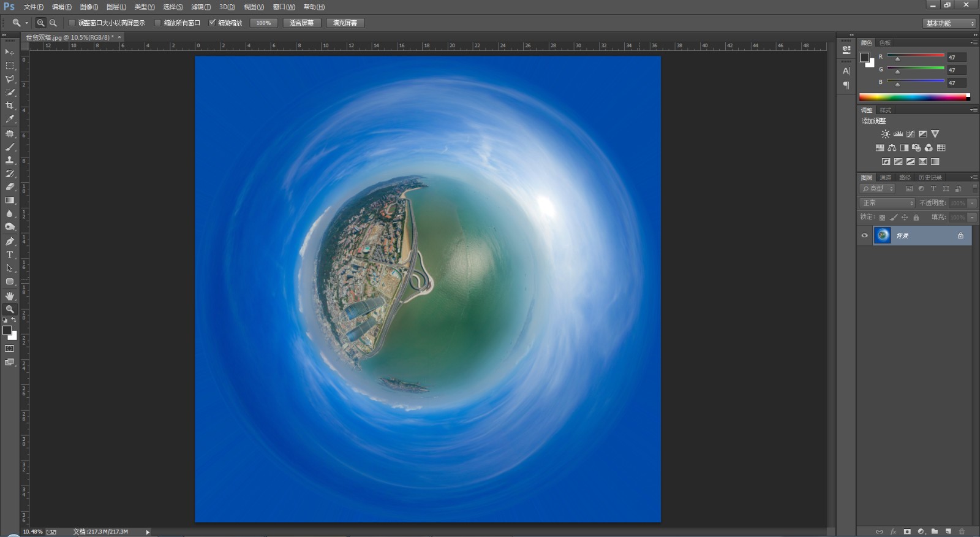The image size is (980, 537).
Task: Create a new layer icon
Action: pos(948,531)
